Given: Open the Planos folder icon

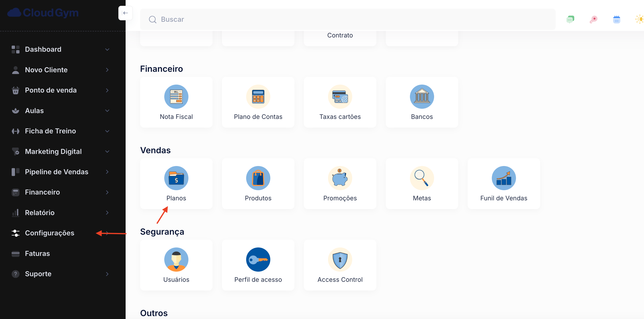Looking at the screenshot, I should click(176, 178).
